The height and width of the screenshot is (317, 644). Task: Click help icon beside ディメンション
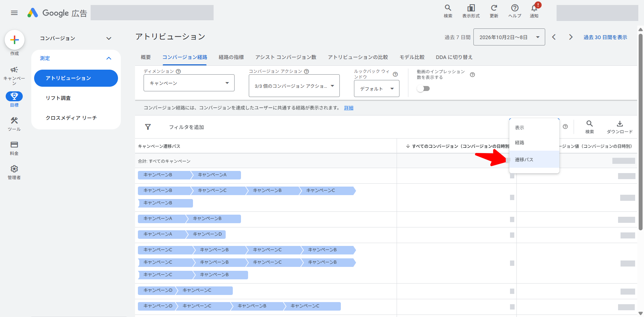[x=178, y=71]
